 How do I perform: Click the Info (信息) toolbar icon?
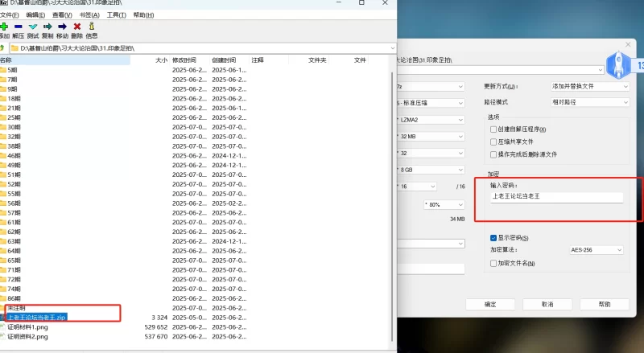coord(92,27)
